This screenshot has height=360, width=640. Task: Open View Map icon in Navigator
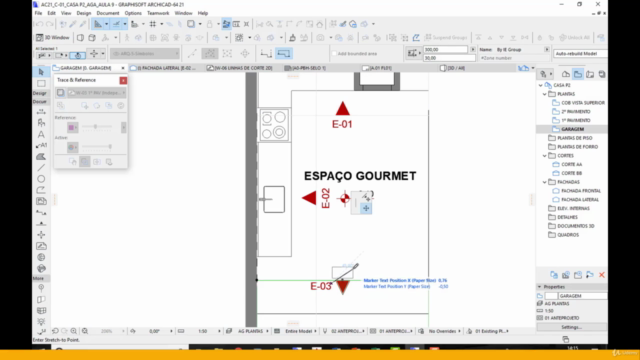point(578,74)
